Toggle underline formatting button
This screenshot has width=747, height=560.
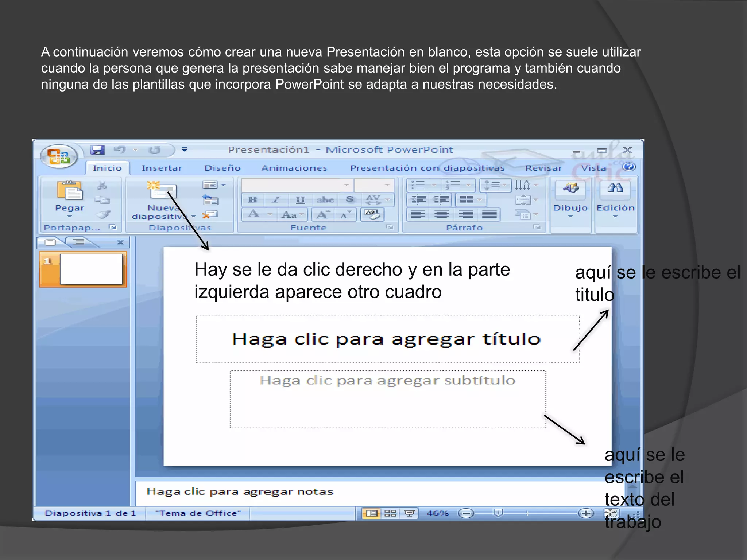tap(300, 199)
